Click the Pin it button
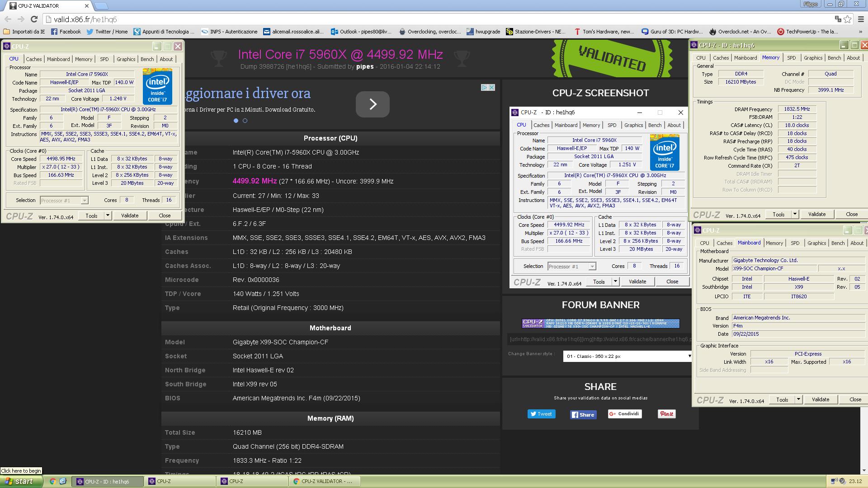 pyautogui.click(x=666, y=414)
